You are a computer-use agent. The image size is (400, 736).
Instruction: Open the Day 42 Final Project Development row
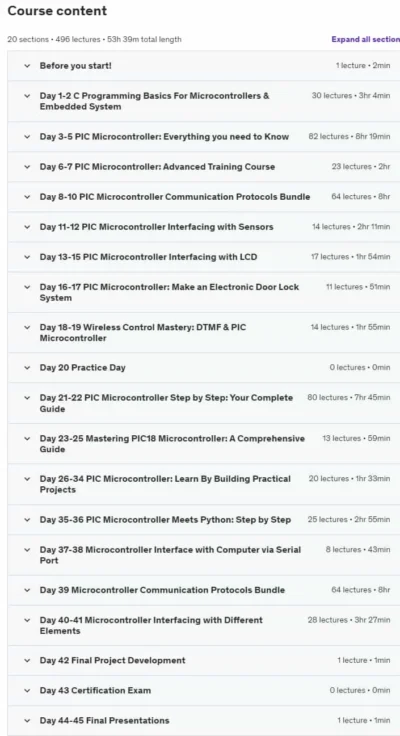204,660
